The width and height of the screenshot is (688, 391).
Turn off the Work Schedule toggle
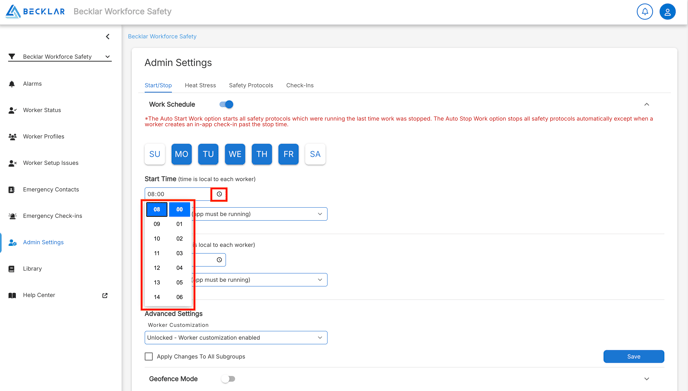(226, 104)
